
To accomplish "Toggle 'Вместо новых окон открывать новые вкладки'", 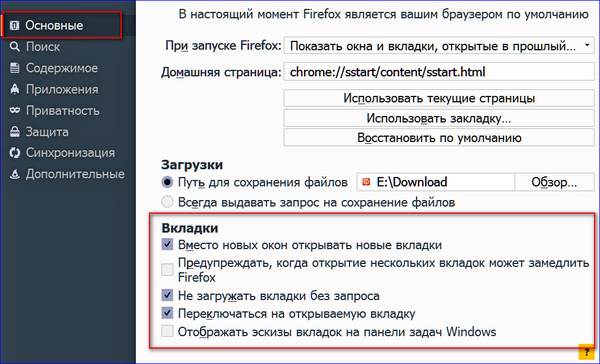I will click(x=167, y=245).
